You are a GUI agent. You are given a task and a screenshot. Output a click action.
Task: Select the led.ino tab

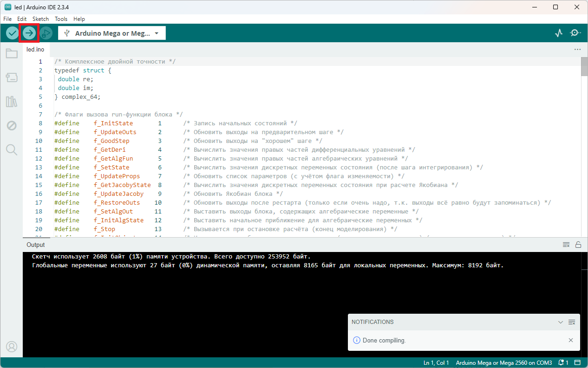(x=36, y=49)
